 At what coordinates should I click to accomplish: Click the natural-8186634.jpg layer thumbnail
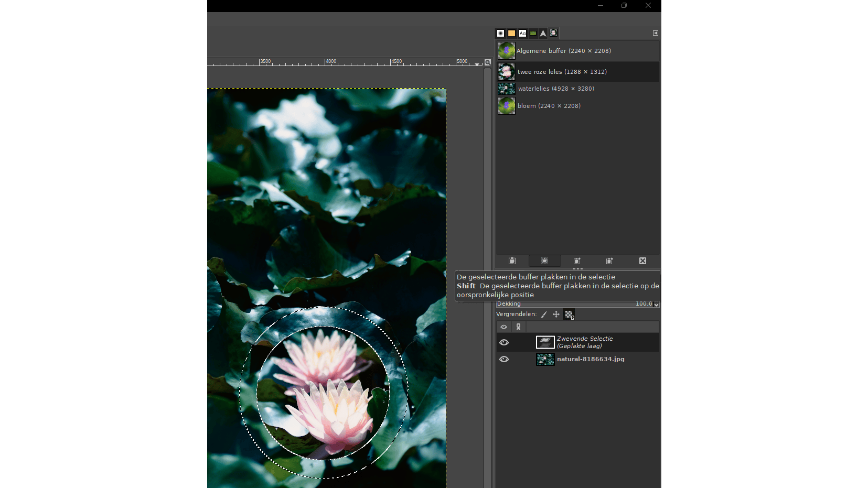(545, 359)
